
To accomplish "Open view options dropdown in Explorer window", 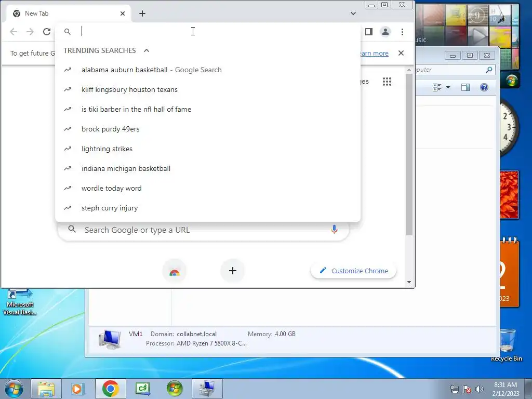I will tap(448, 87).
